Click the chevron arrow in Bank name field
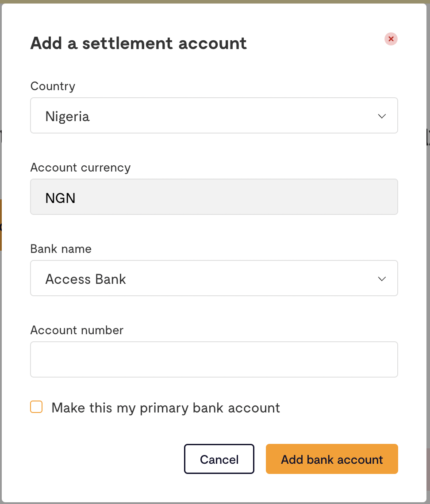The width and height of the screenshot is (430, 504). click(x=382, y=279)
